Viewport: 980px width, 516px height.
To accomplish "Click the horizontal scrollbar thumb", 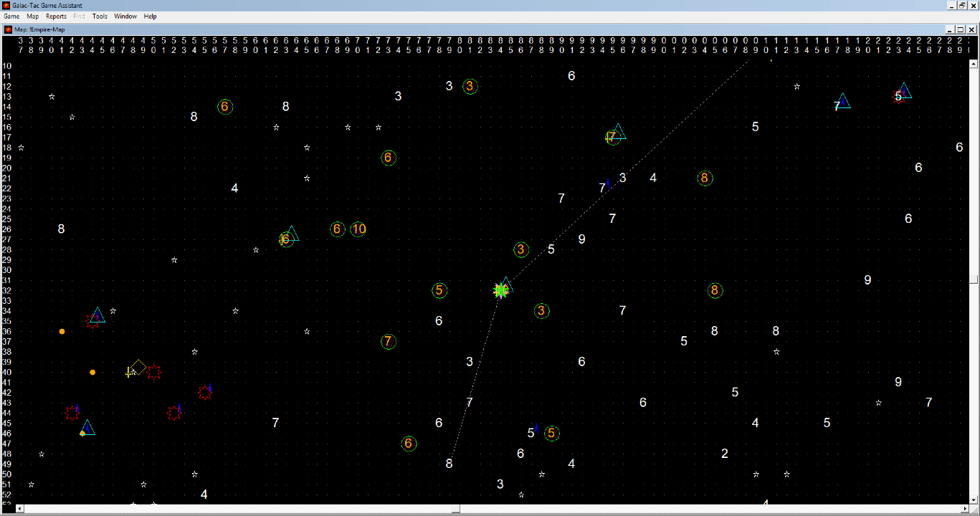I will click(x=455, y=509).
